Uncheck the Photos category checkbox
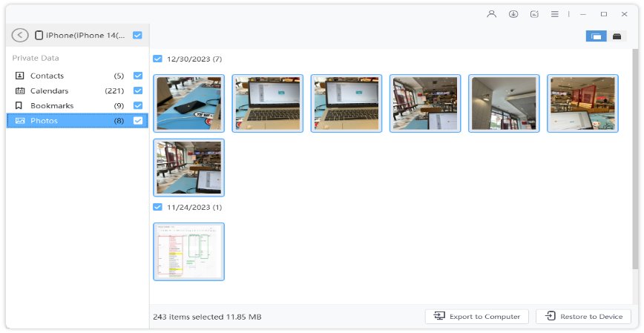 137,121
